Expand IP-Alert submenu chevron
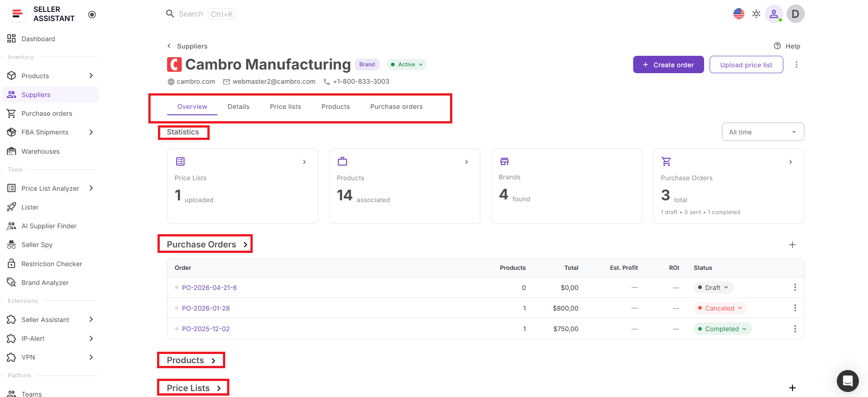Image resolution: width=868 pixels, height=397 pixels. 91,338
